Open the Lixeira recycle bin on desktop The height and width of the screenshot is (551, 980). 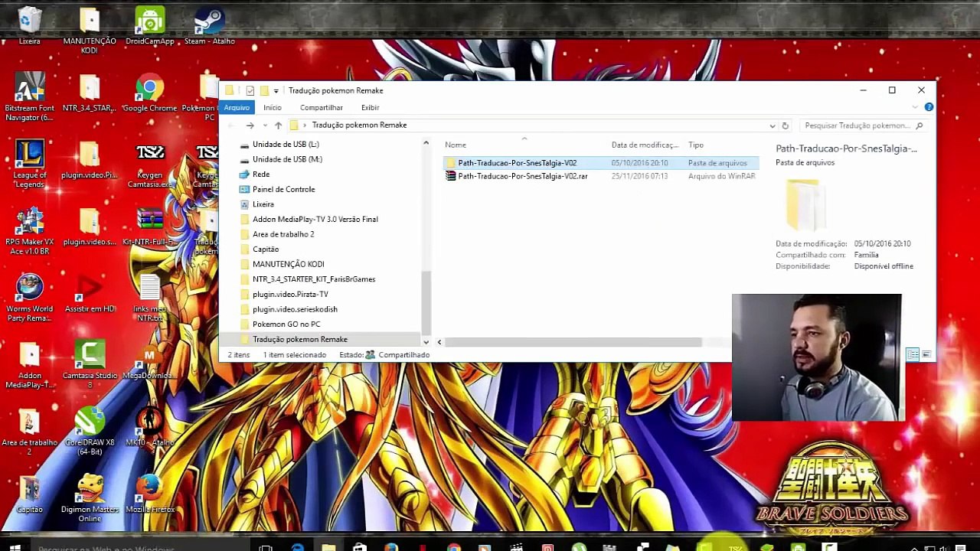coord(30,24)
